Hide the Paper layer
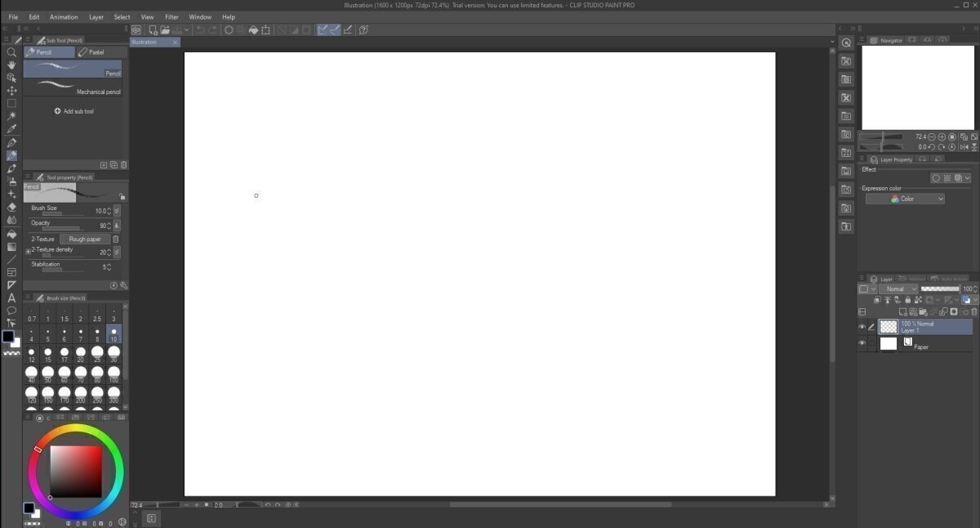 861,343
